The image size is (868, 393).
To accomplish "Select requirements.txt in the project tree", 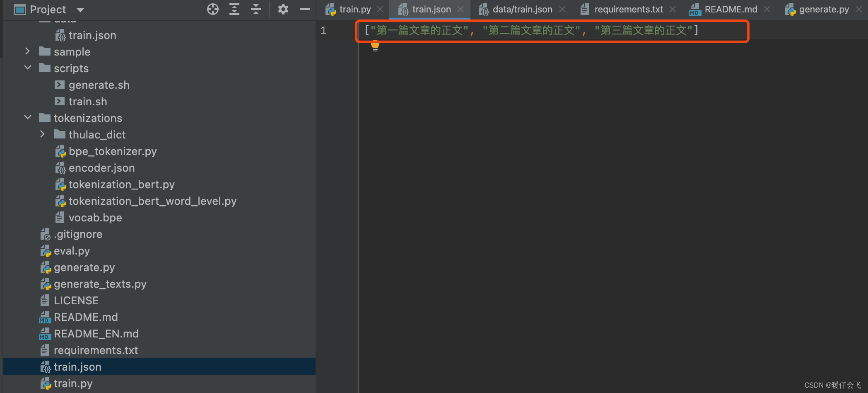I will click(96, 350).
